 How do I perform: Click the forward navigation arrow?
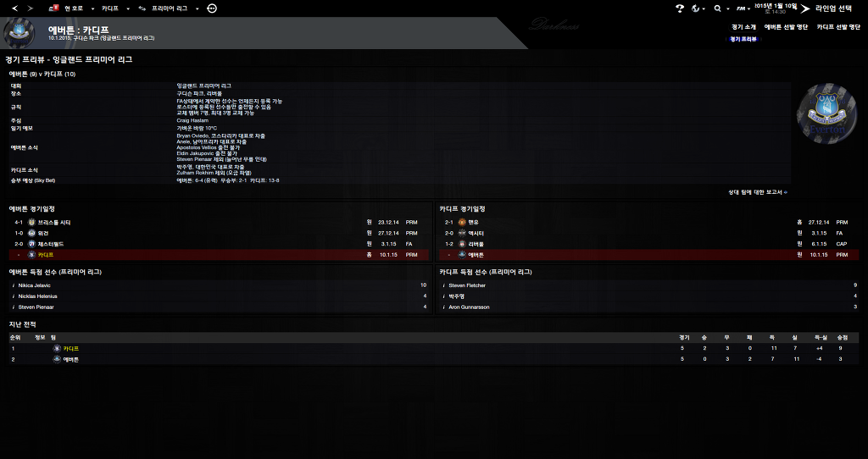[x=31, y=8]
